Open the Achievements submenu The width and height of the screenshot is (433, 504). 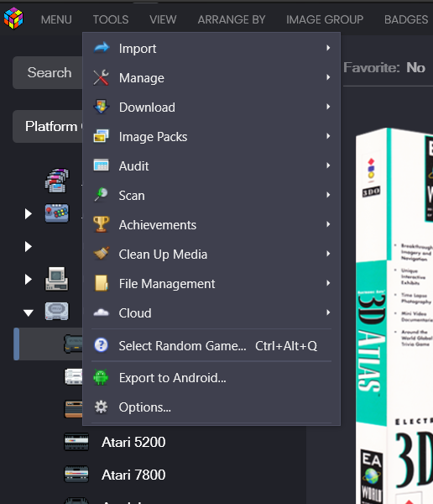tap(211, 224)
